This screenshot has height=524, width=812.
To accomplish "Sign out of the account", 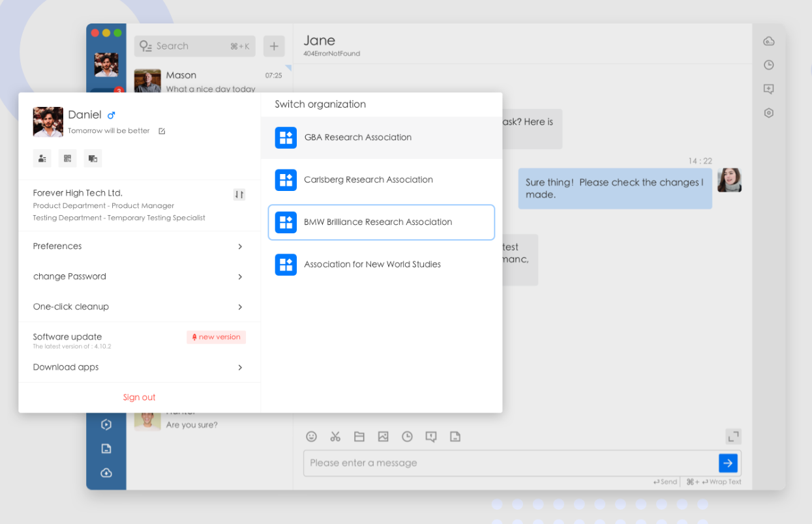I will click(x=139, y=397).
